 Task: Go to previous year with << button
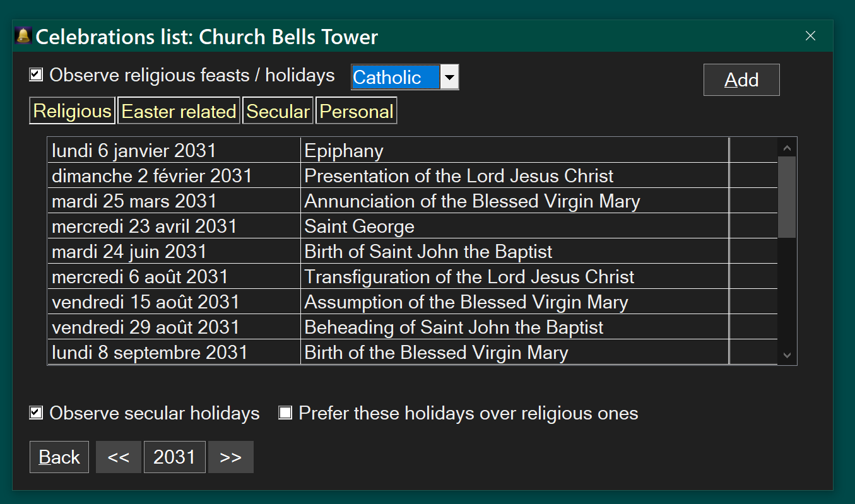(x=118, y=457)
